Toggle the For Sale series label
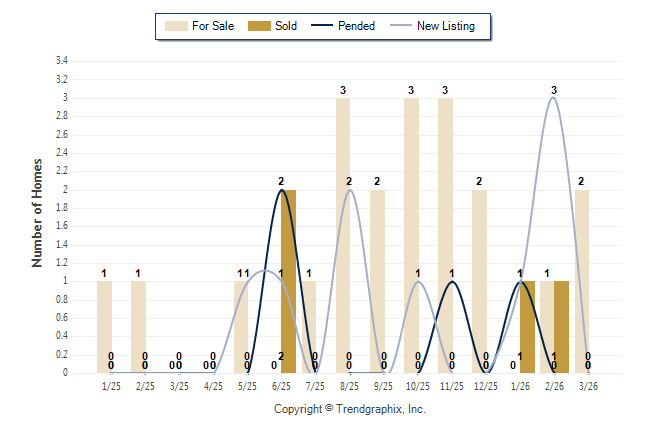This screenshot has height=434, width=646. (x=212, y=26)
